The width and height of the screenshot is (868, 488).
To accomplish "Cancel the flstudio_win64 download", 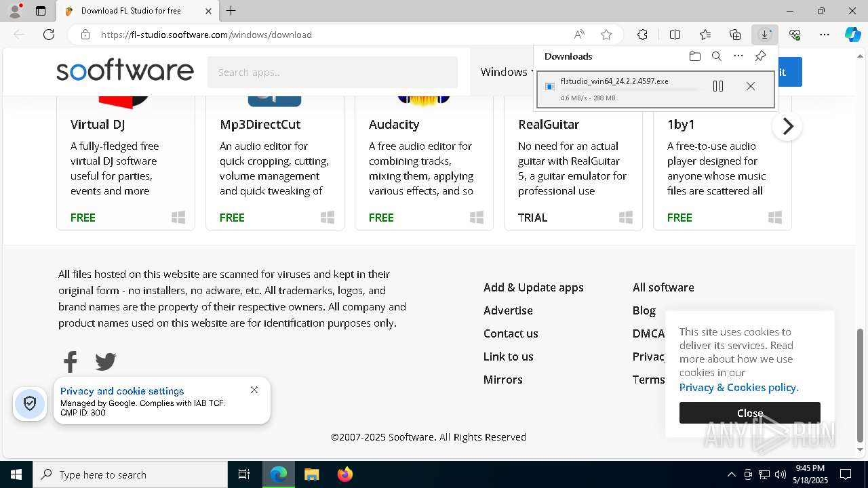I will 751,86.
